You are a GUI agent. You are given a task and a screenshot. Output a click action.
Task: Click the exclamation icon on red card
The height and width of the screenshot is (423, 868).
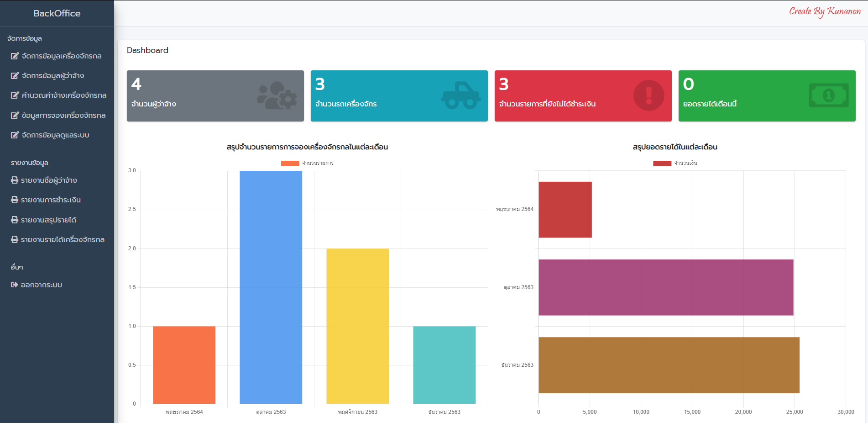coord(648,95)
